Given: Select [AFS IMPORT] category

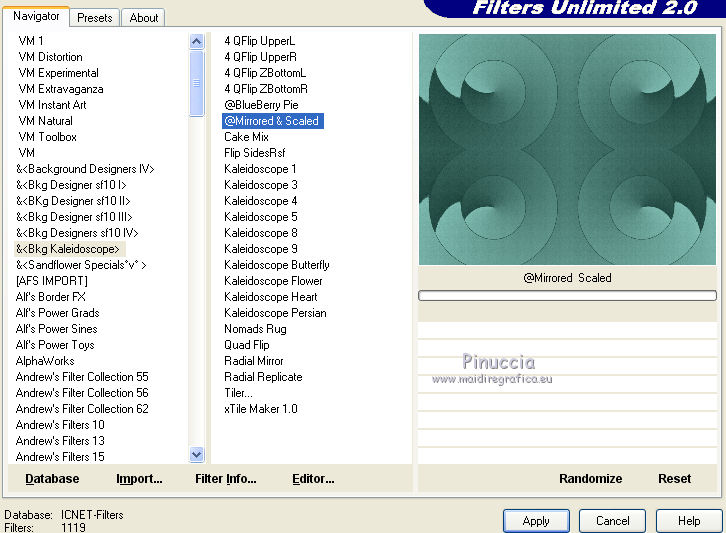Looking at the screenshot, I should tap(51, 281).
